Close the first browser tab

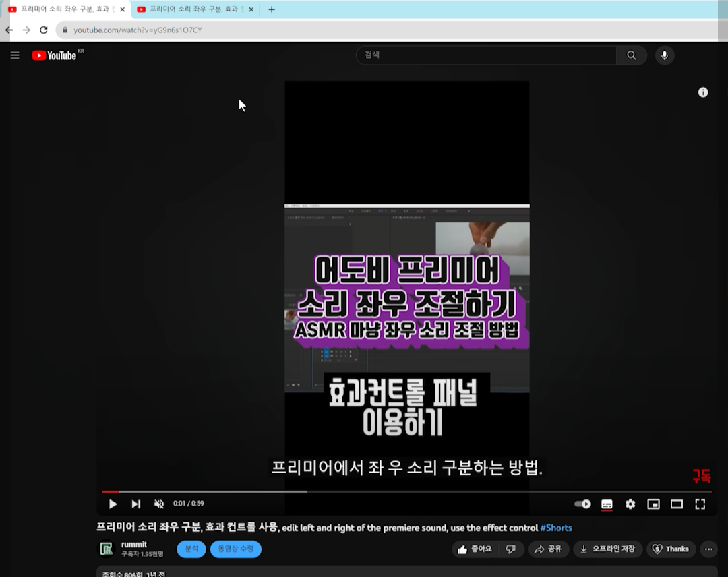coord(123,9)
